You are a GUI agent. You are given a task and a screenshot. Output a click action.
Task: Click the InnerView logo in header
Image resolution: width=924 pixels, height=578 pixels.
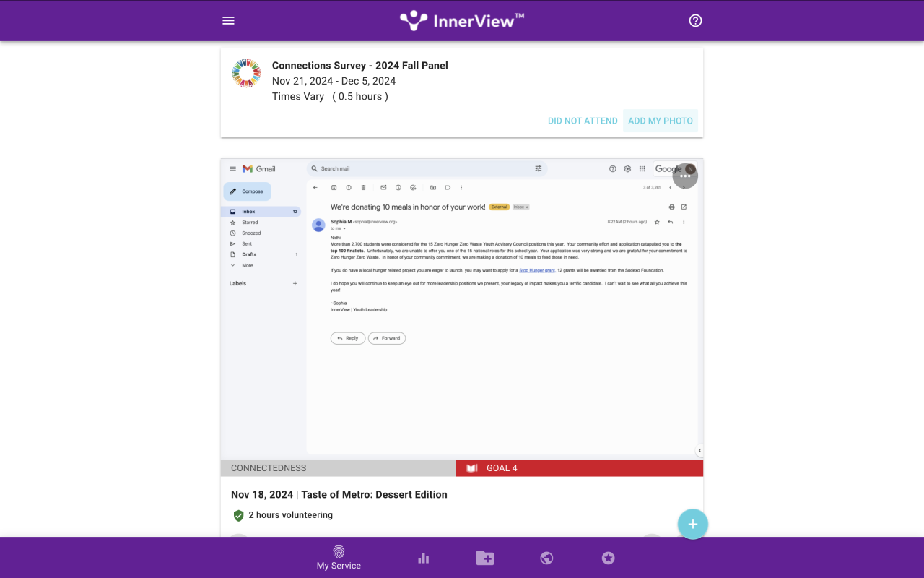(462, 20)
